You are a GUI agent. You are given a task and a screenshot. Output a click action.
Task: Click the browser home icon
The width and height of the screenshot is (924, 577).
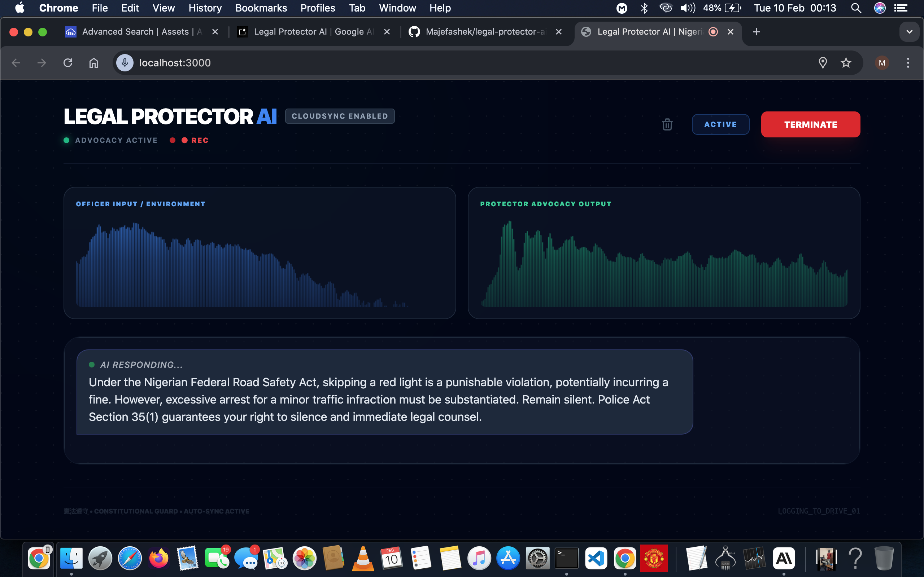pyautogui.click(x=93, y=63)
